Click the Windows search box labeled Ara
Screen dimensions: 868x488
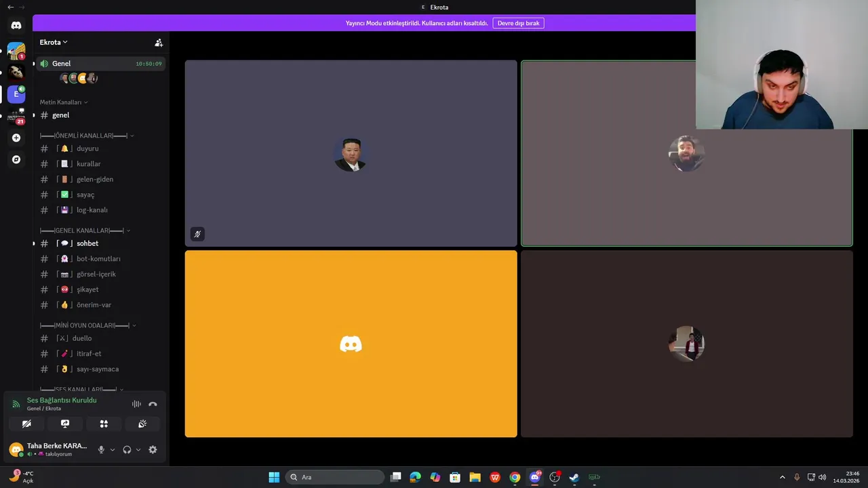coord(335,477)
